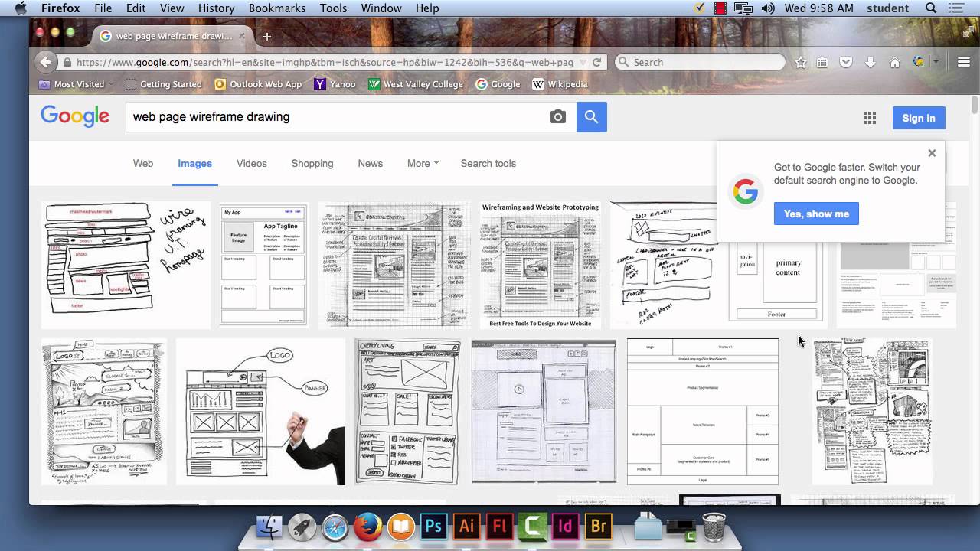Click the address bar URL
The width and height of the screenshot is (980, 551).
point(324,63)
